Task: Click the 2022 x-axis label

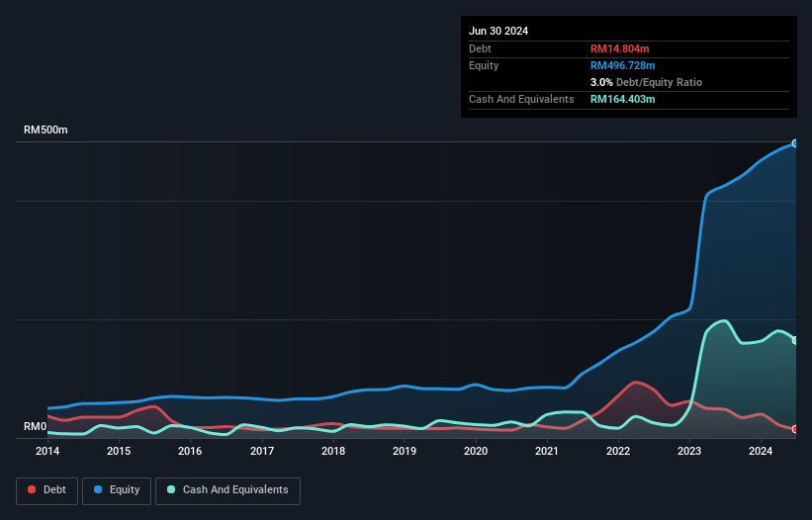Action: pyautogui.click(x=618, y=451)
